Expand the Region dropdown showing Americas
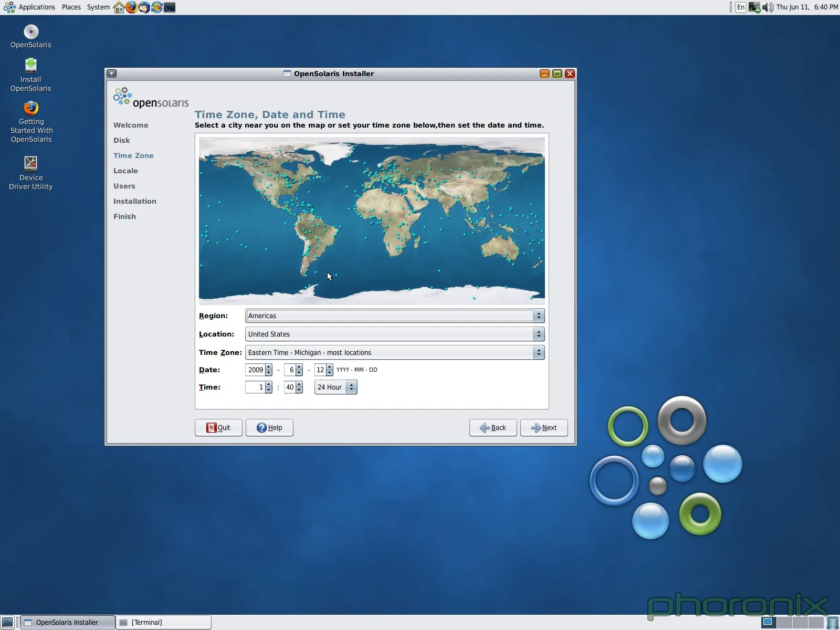This screenshot has width=840, height=630. pos(395,316)
